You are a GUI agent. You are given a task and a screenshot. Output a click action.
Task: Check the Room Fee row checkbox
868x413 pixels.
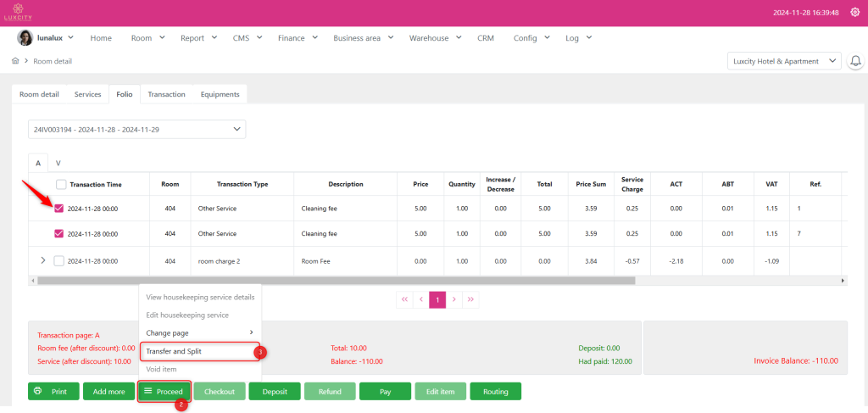pos(58,260)
